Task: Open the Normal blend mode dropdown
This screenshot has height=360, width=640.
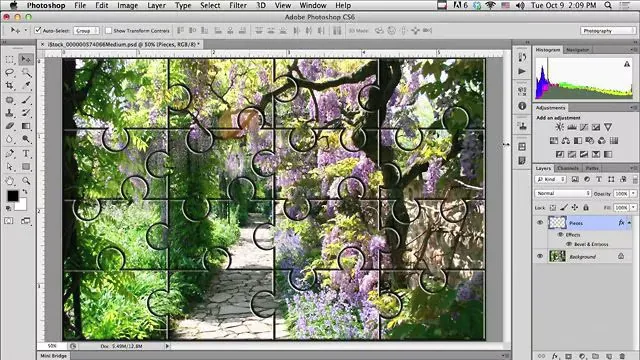Action: pyautogui.click(x=563, y=193)
